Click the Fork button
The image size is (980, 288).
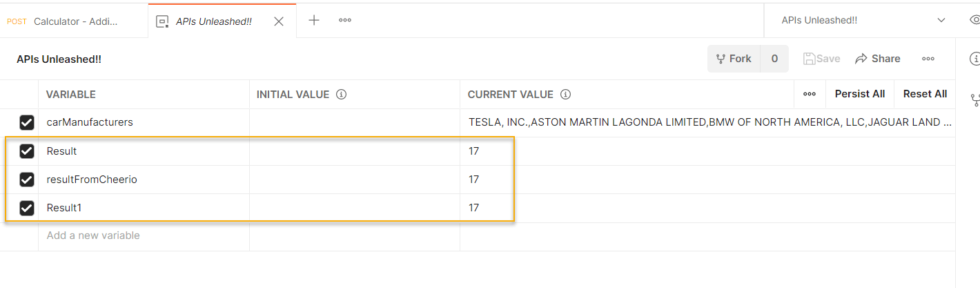tap(734, 59)
